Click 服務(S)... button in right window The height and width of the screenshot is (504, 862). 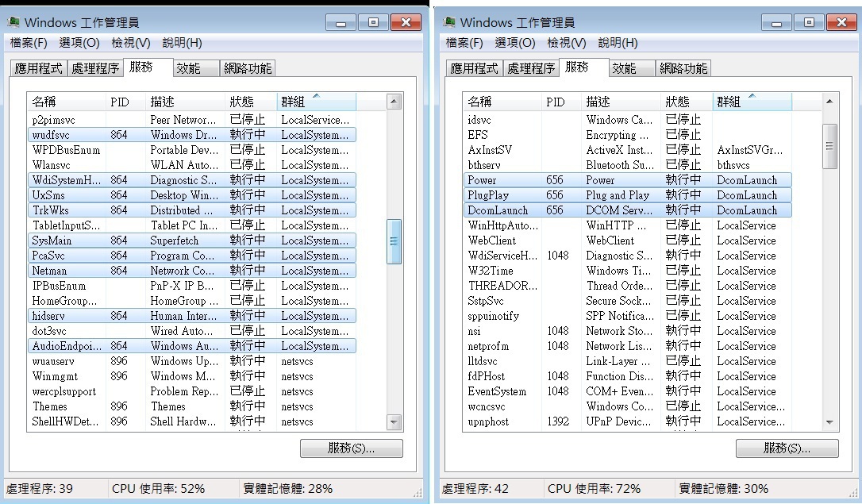787,448
